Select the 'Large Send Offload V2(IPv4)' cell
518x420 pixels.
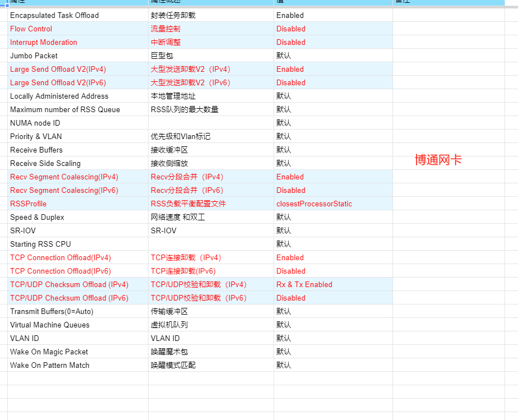tap(78, 69)
